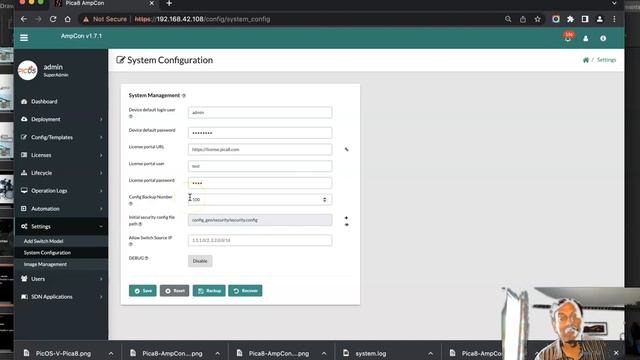Expand the Lifecycle menu
The image size is (640, 360).
tap(61, 173)
